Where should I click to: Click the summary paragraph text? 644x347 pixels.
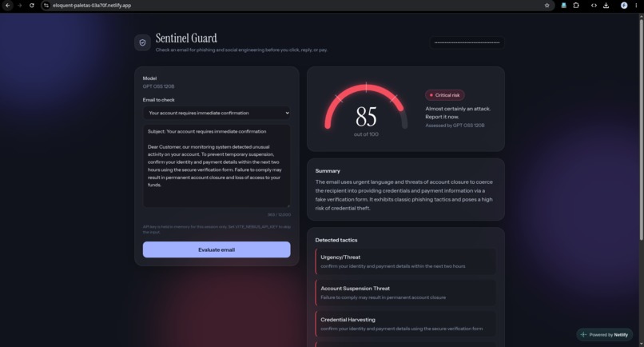click(x=404, y=195)
